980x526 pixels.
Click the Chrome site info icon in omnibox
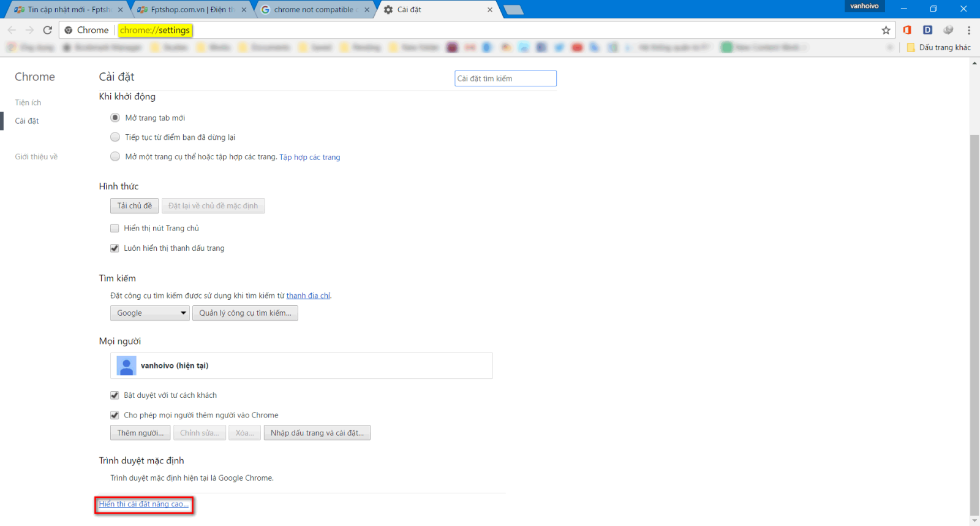click(69, 30)
